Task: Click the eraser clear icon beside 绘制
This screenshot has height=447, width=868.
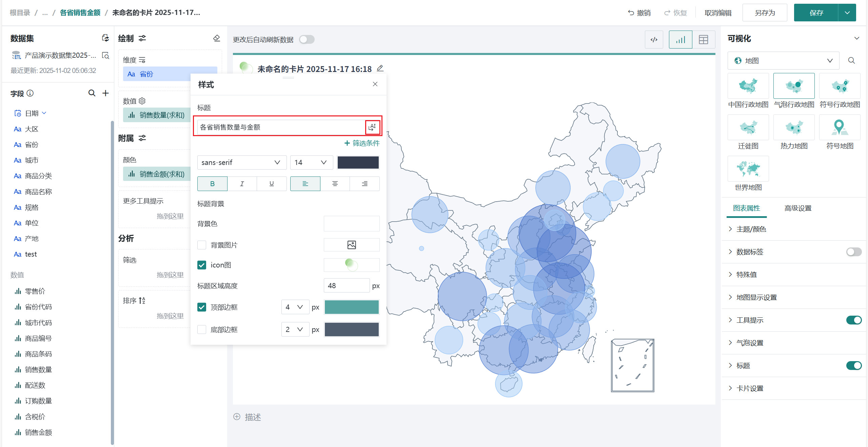Action: coord(216,38)
